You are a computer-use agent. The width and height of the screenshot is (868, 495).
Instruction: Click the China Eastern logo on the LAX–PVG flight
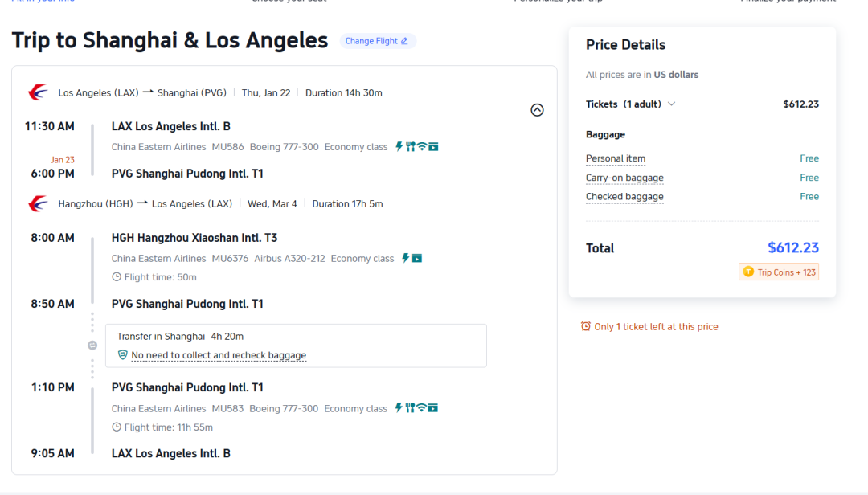point(38,92)
